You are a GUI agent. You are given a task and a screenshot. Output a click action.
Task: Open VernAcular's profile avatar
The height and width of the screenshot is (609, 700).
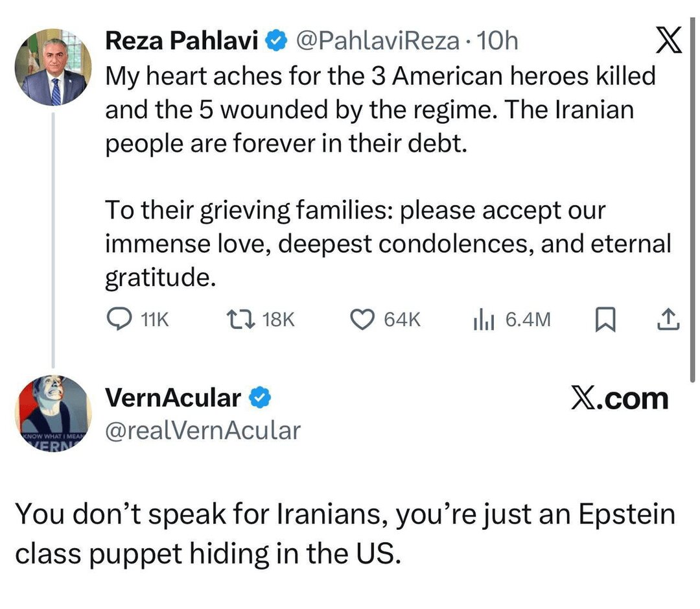pyautogui.click(x=52, y=413)
